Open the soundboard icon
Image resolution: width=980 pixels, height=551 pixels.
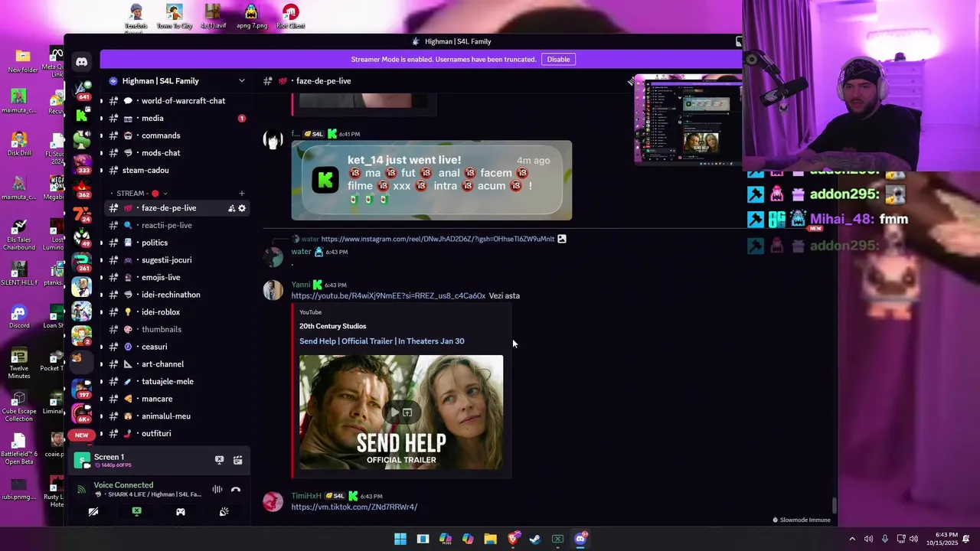coord(224,512)
